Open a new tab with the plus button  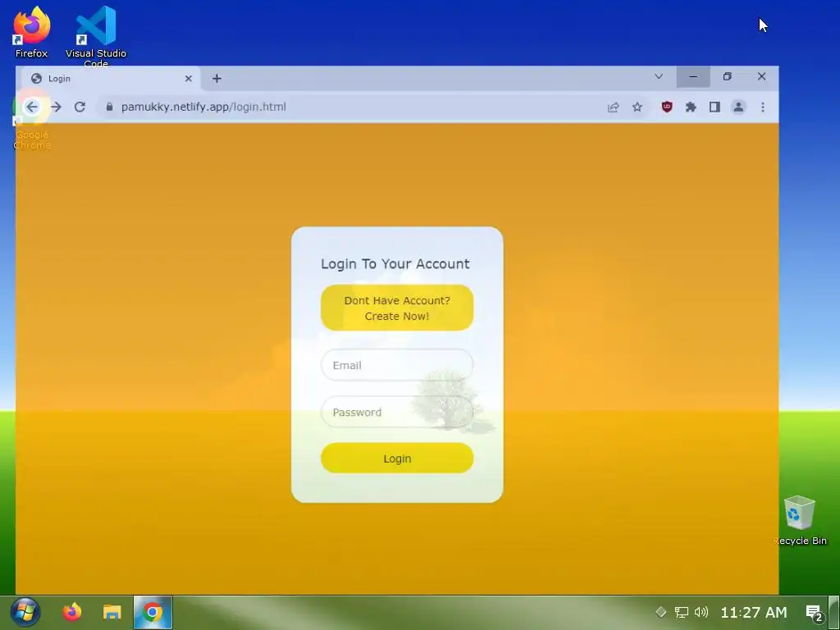coord(217,79)
